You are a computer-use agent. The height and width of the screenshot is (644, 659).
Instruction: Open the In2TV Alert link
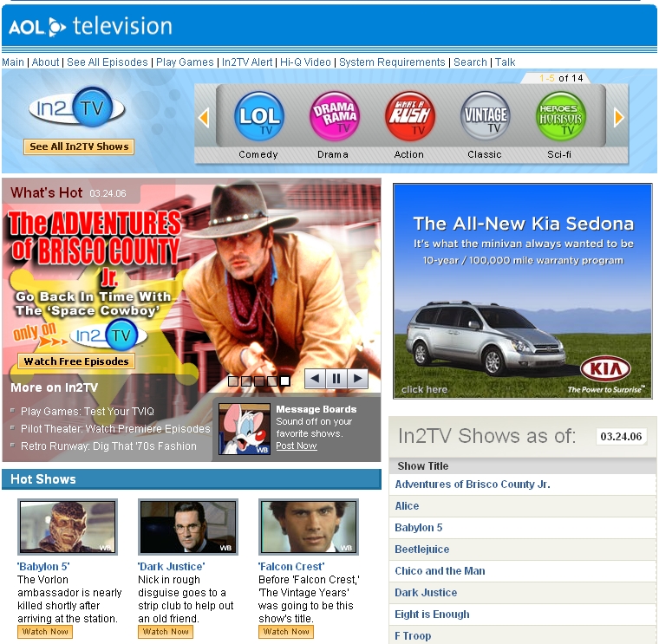tap(247, 62)
